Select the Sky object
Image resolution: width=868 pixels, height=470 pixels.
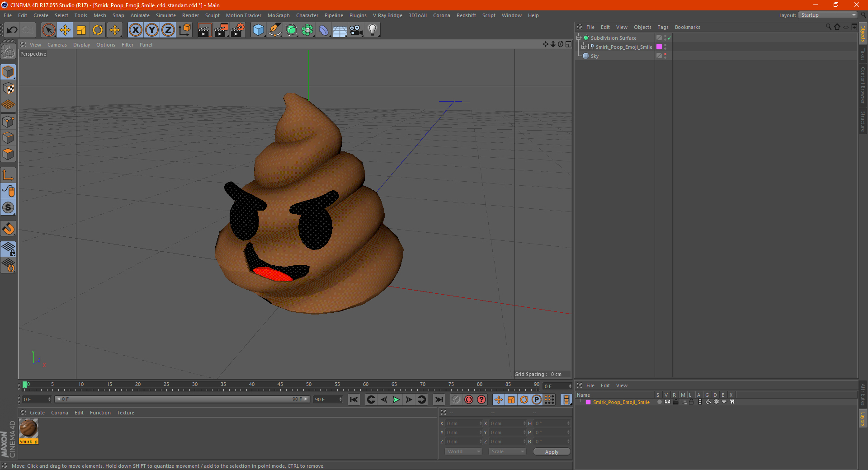click(594, 56)
